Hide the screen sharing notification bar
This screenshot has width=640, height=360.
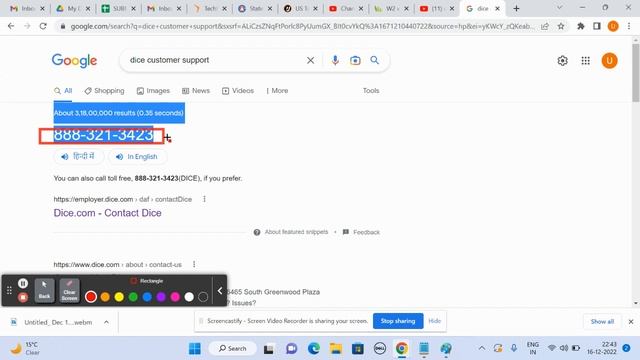[x=435, y=321]
